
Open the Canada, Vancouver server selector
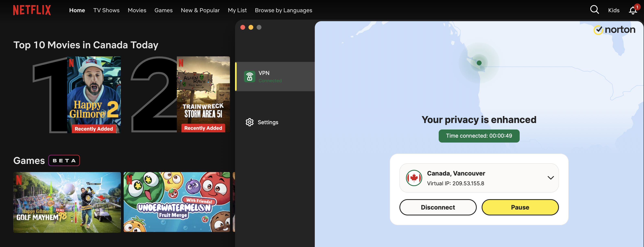479,178
